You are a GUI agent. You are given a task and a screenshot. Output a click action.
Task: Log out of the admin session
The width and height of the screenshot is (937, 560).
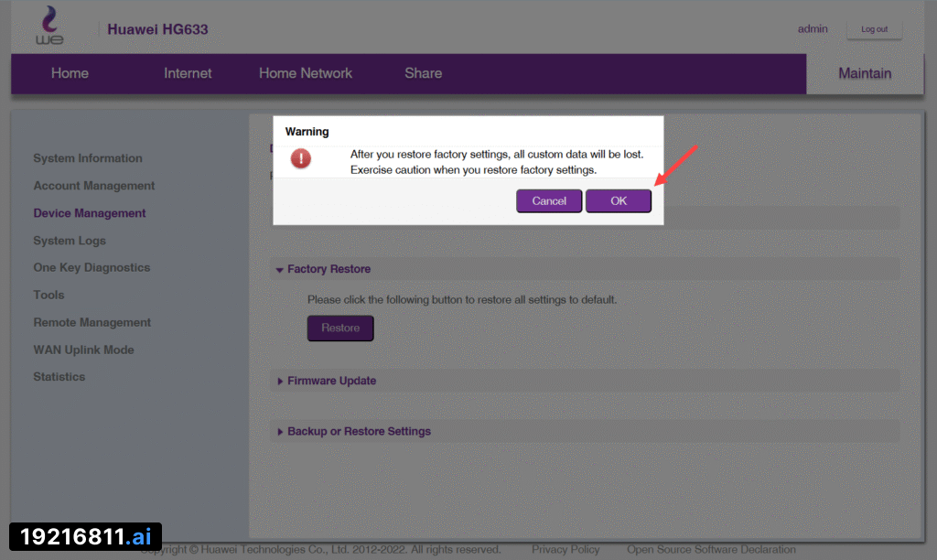point(874,29)
